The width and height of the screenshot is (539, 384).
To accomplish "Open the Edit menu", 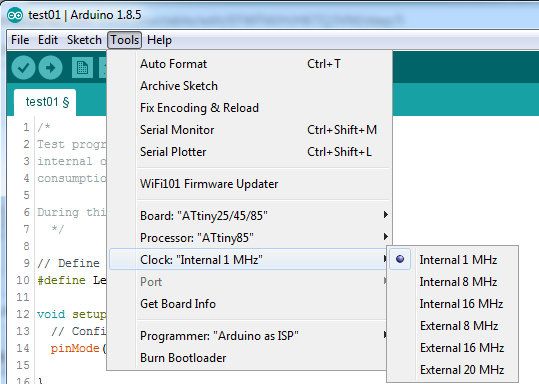I will [x=48, y=40].
